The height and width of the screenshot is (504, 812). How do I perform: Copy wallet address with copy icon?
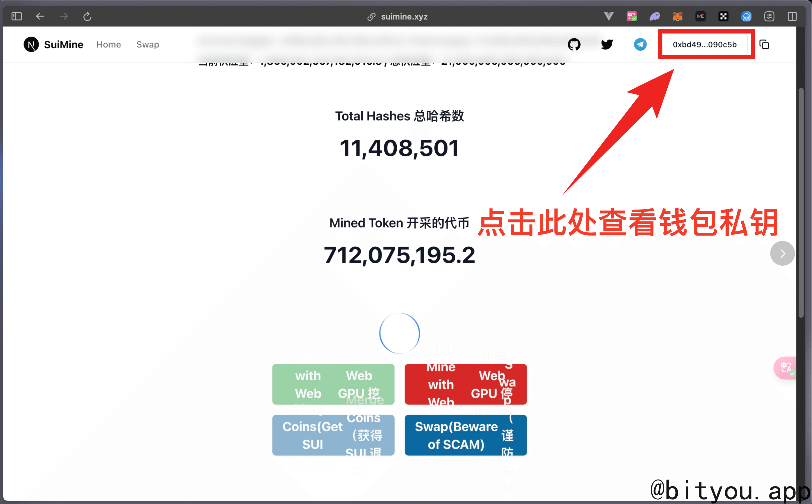pyautogui.click(x=764, y=44)
